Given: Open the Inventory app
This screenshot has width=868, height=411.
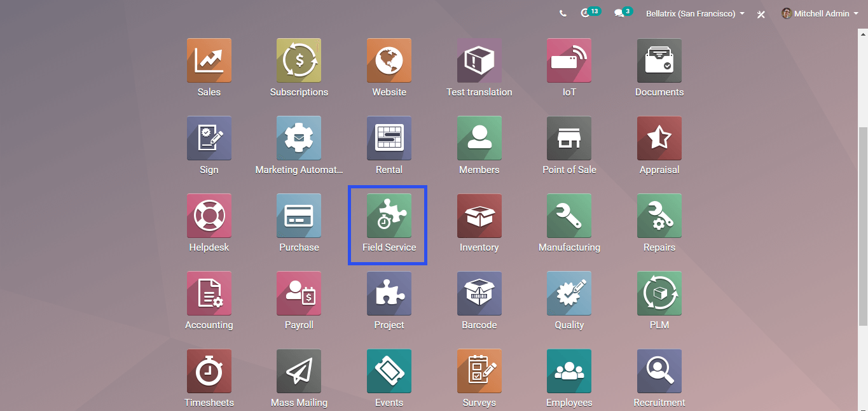Looking at the screenshot, I should [x=479, y=216].
